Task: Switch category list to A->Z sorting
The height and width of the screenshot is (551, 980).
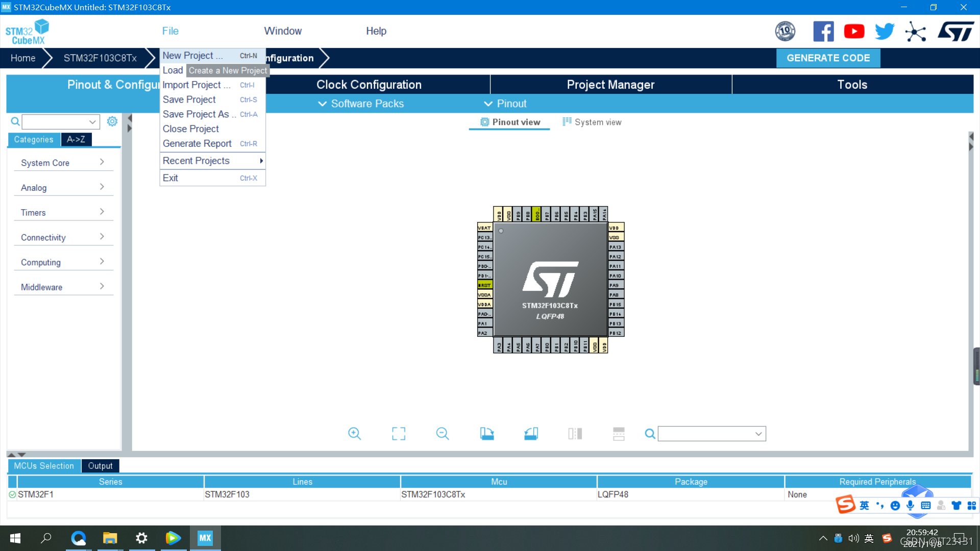Action: click(x=76, y=139)
